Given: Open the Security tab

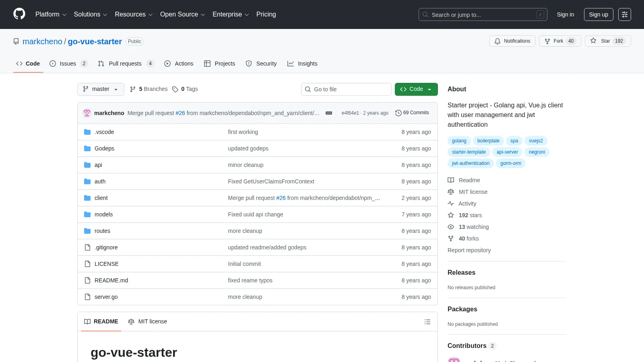Looking at the screenshot, I should (x=261, y=64).
